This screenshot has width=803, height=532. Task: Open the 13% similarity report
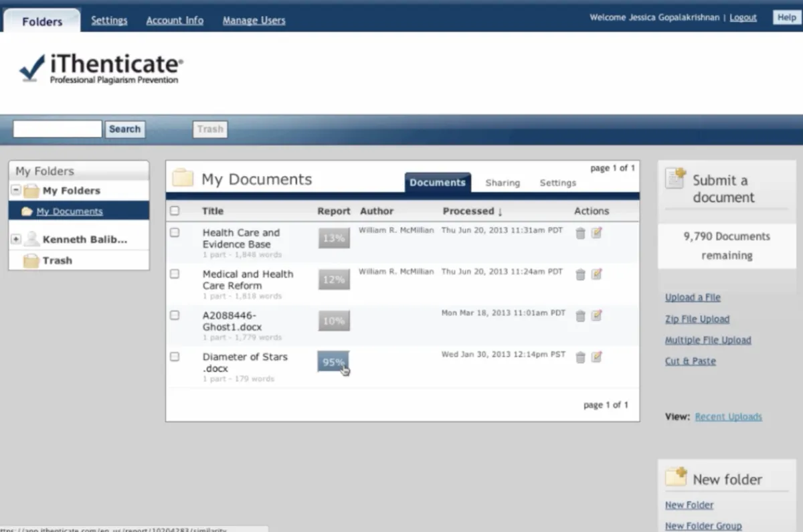[333, 238]
